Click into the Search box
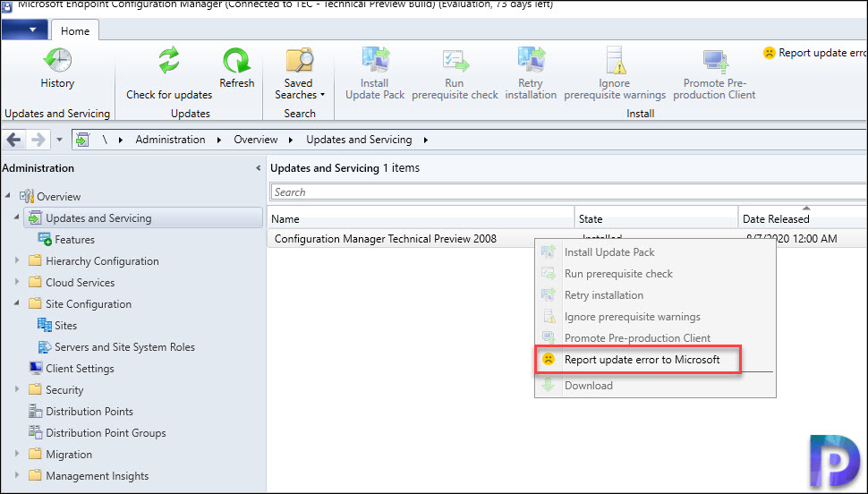This screenshot has height=494, width=868. 568,192
